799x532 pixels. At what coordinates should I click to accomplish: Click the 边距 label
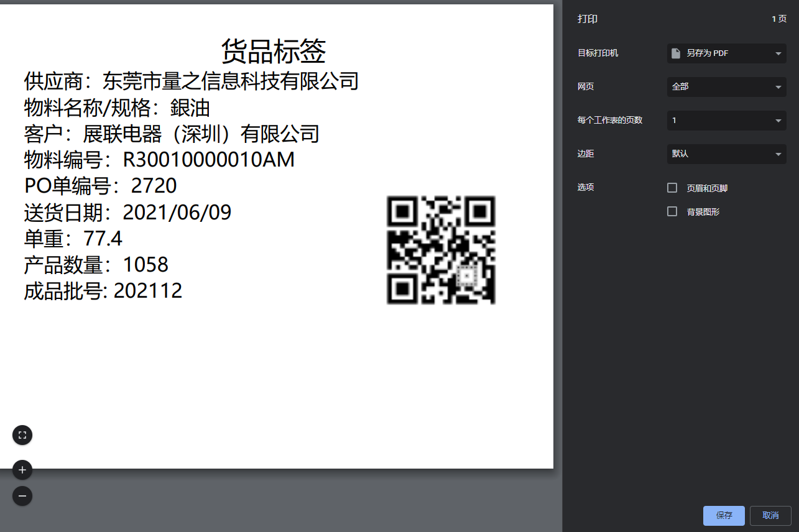[586, 154]
